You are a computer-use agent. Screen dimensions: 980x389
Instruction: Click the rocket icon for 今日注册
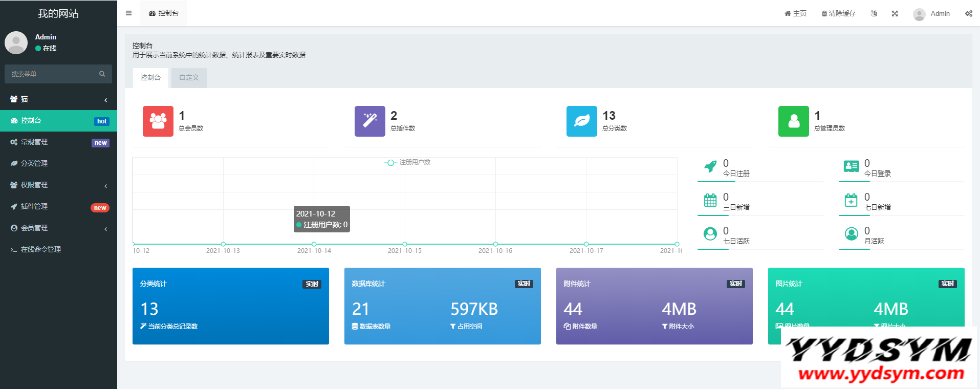point(710,166)
